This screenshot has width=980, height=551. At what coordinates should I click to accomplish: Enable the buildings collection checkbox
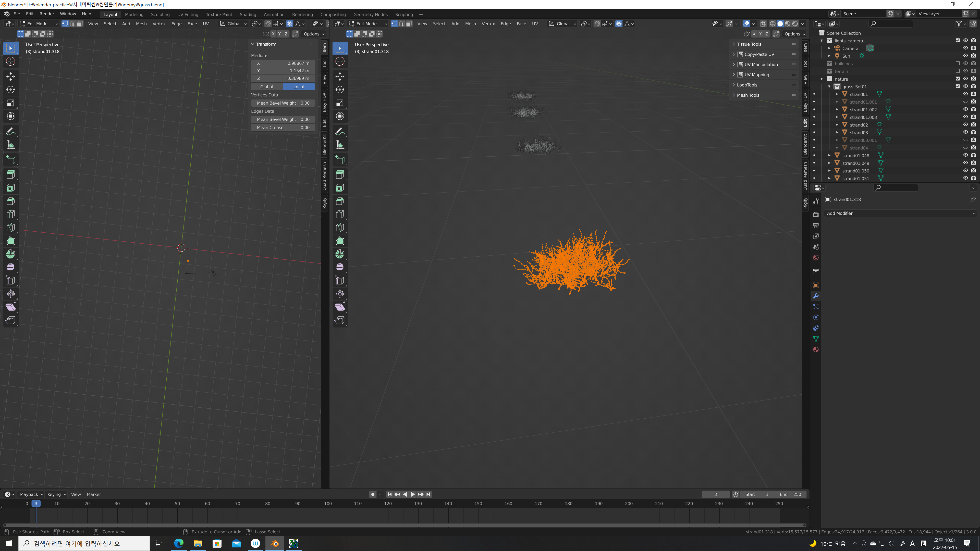(958, 64)
